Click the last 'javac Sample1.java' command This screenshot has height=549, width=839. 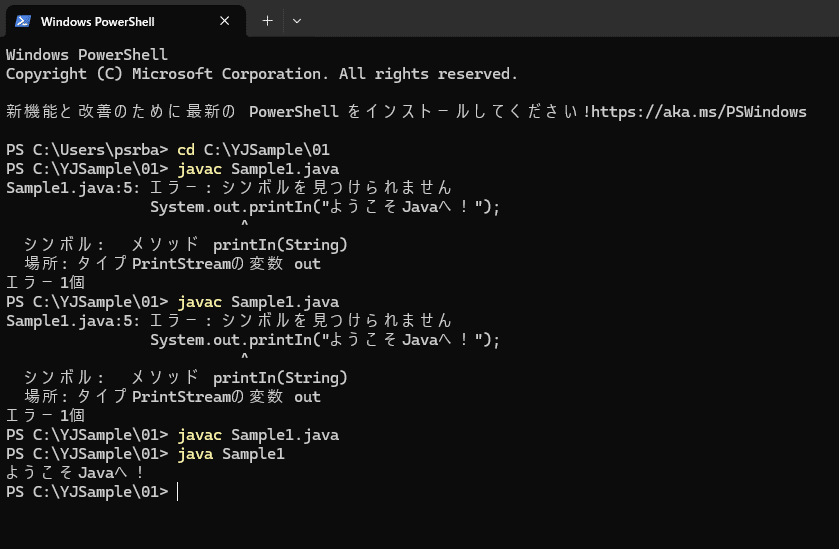click(258, 435)
